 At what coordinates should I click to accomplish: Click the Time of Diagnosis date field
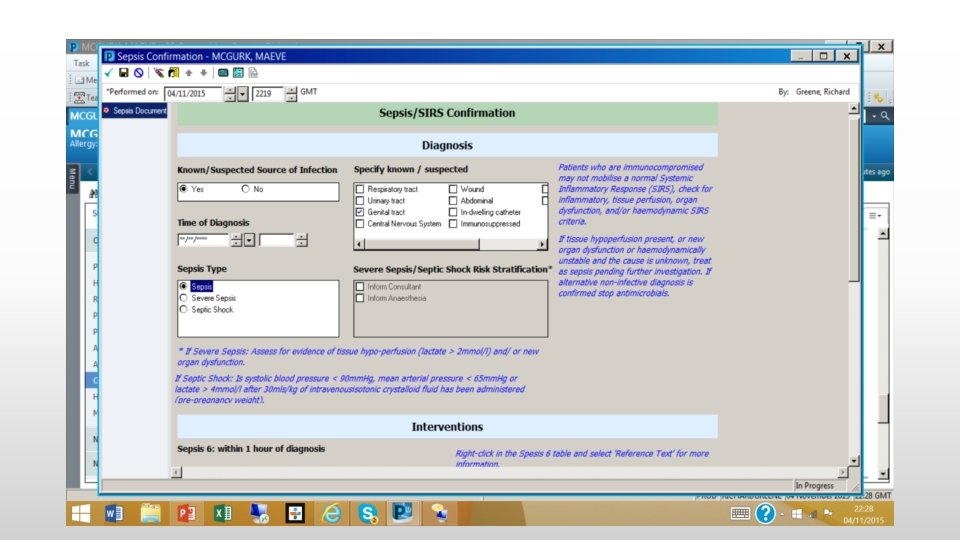pos(203,240)
